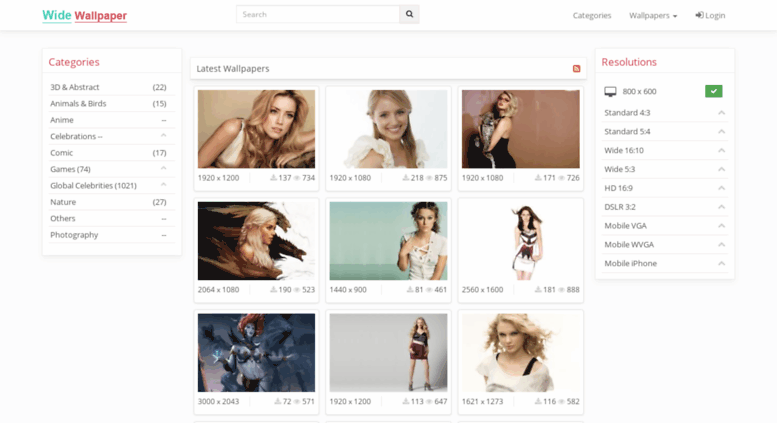The width and height of the screenshot is (777, 423).
Task: Click the search magnifier button
Action: tap(409, 14)
